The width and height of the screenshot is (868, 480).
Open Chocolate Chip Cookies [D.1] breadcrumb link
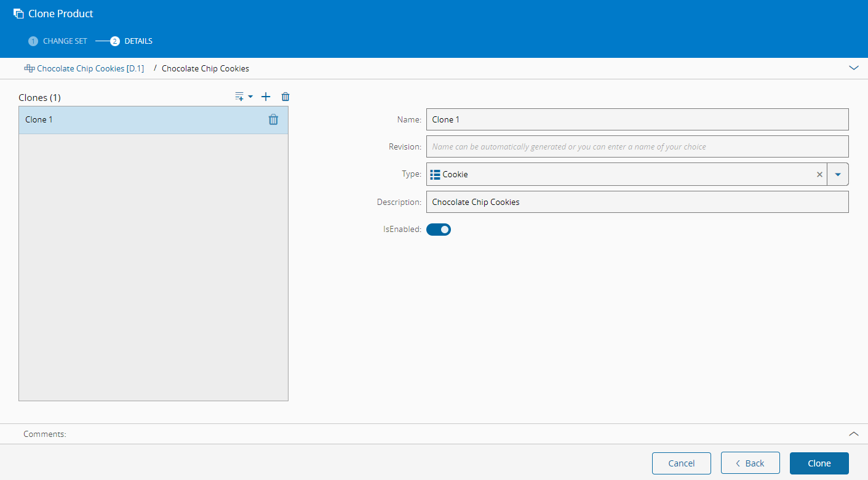click(90, 68)
